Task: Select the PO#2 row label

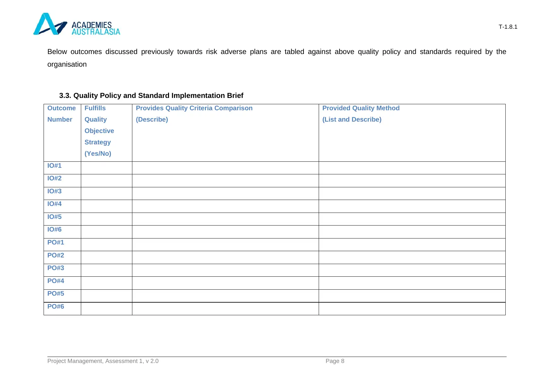Action: (x=56, y=255)
